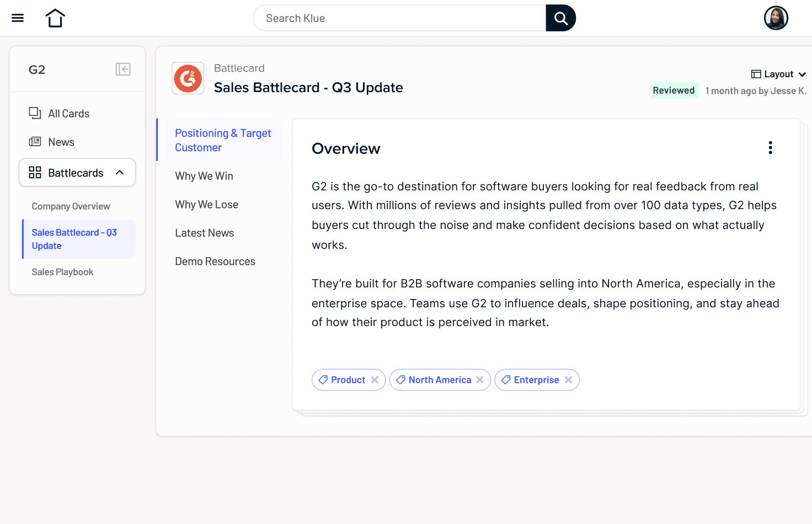Switch to the Why We Win tab

point(204,176)
